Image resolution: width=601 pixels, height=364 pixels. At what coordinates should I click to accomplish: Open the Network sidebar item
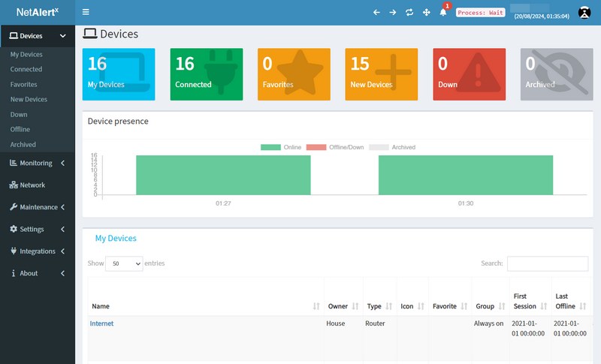pos(32,185)
